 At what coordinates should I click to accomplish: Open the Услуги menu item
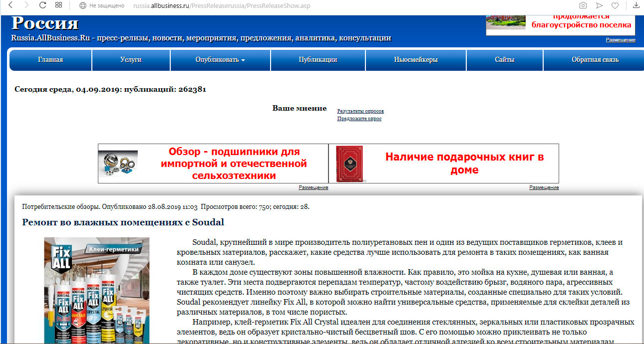131,60
